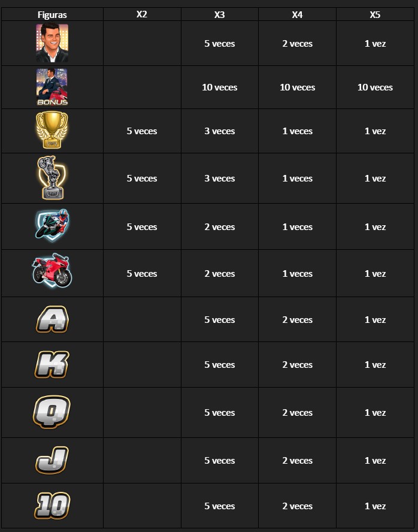Click the BONUS row's X3 '10 veces' cell
Viewport: 418px width, 532px height.
220,87
